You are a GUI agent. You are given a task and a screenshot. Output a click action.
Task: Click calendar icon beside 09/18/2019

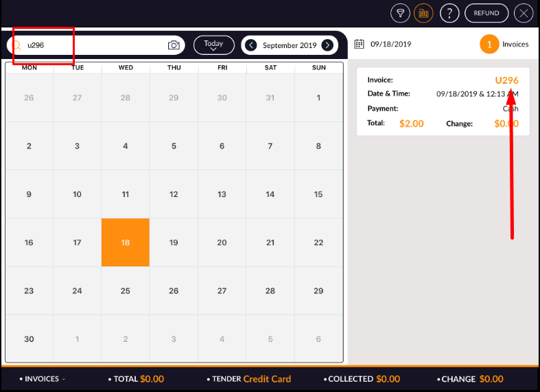359,45
